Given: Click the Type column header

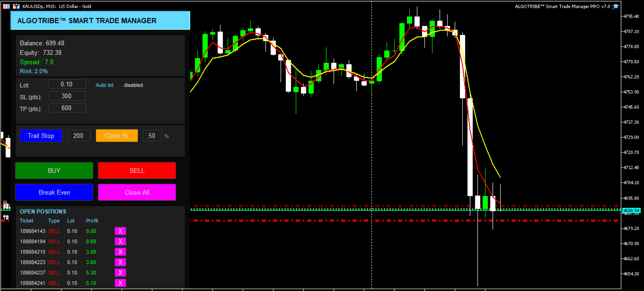Looking at the screenshot, I should coord(54,221).
